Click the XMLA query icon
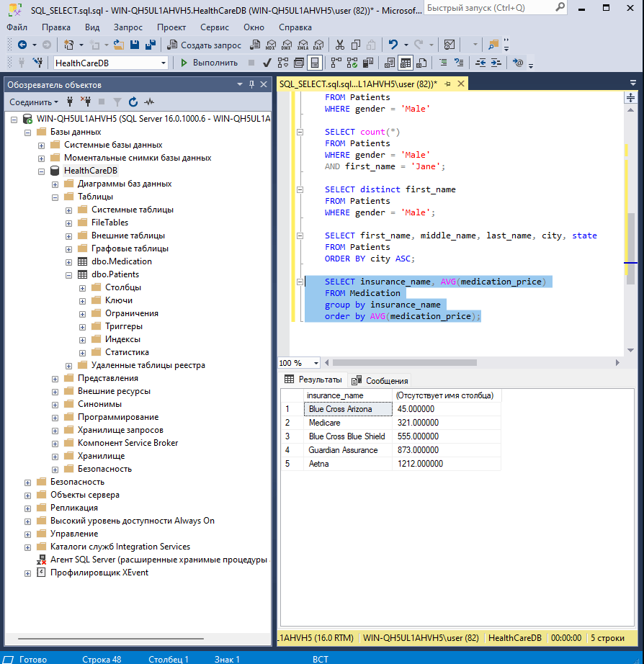The height and width of the screenshot is (664, 644). click(303, 45)
